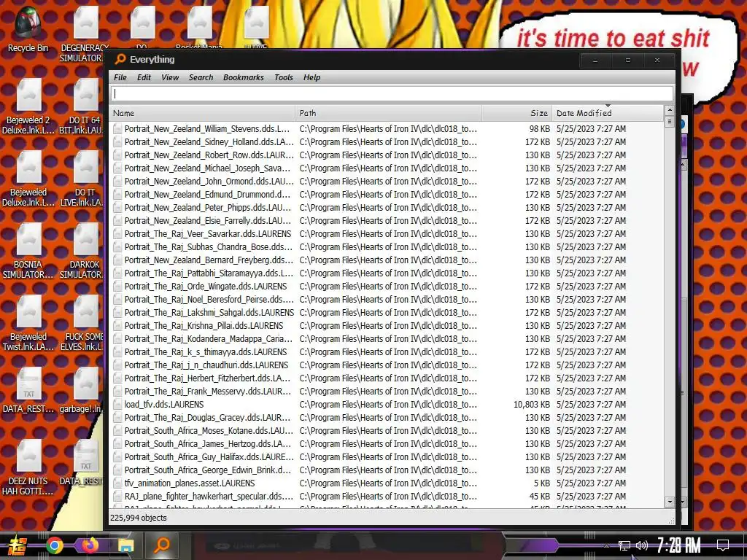Open DEEZ NUTS HAH GOTTI desktop file
The height and width of the screenshot is (560, 747).
[x=28, y=467]
